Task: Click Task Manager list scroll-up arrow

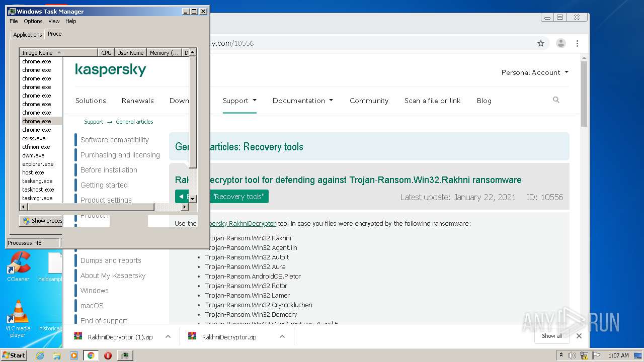Action: pos(193,52)
